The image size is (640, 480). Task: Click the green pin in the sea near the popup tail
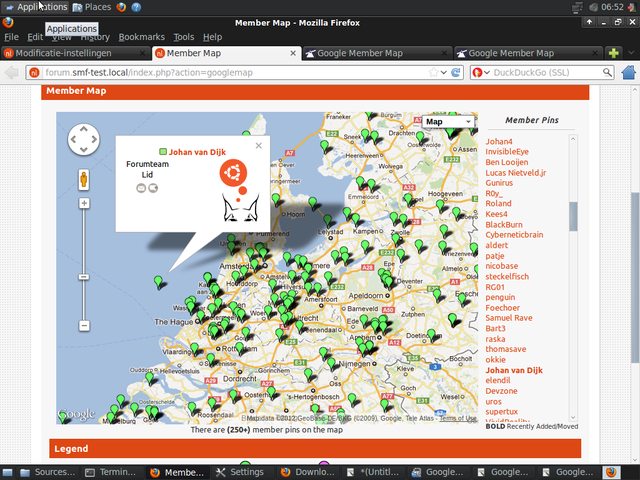click(x=158, y=281)
